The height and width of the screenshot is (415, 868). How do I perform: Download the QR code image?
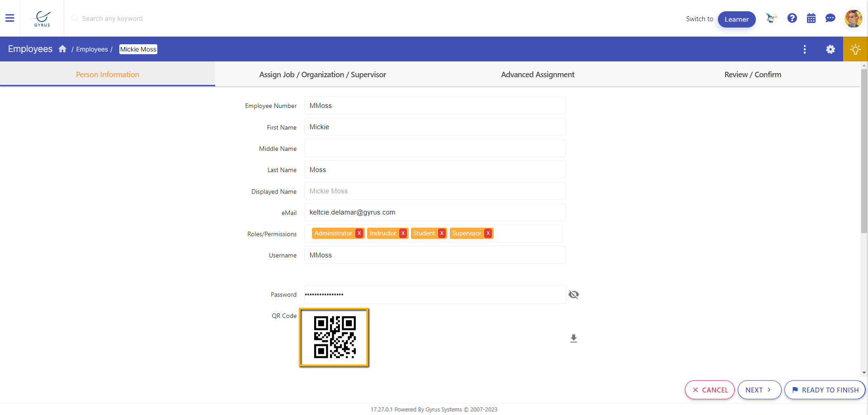point(573,339)
